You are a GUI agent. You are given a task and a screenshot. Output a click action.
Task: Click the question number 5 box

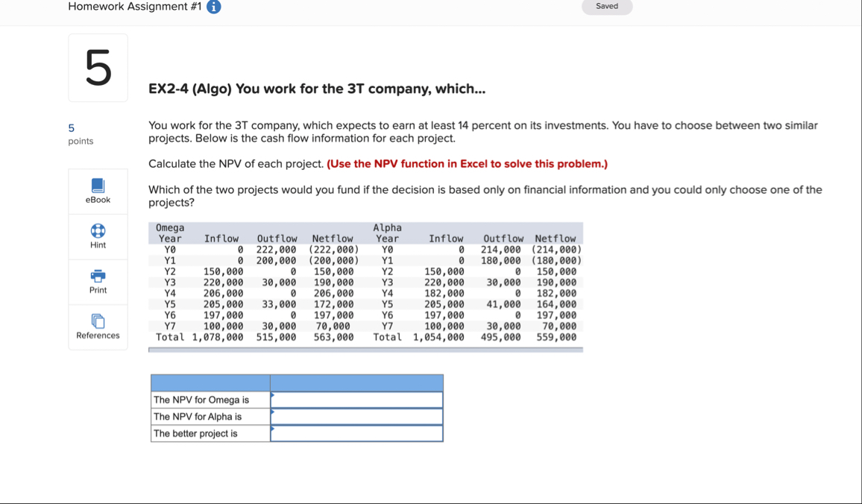(98, 67)
